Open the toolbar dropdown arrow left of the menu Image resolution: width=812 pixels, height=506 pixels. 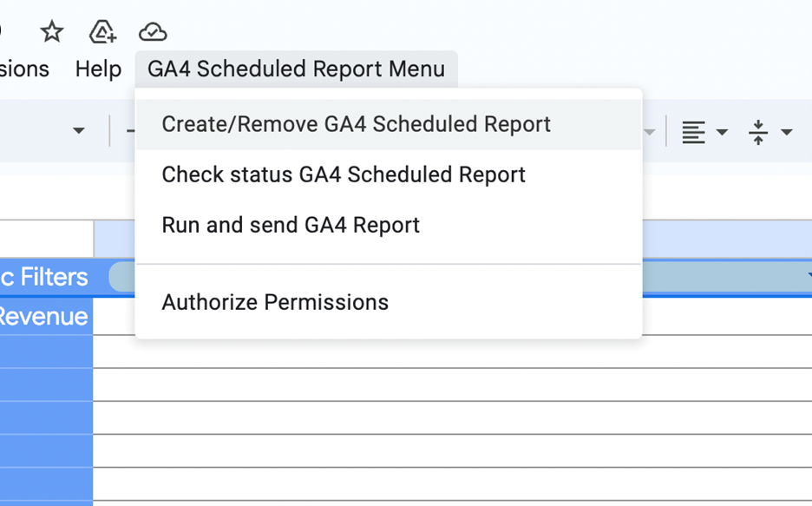(x=79, y=130)
